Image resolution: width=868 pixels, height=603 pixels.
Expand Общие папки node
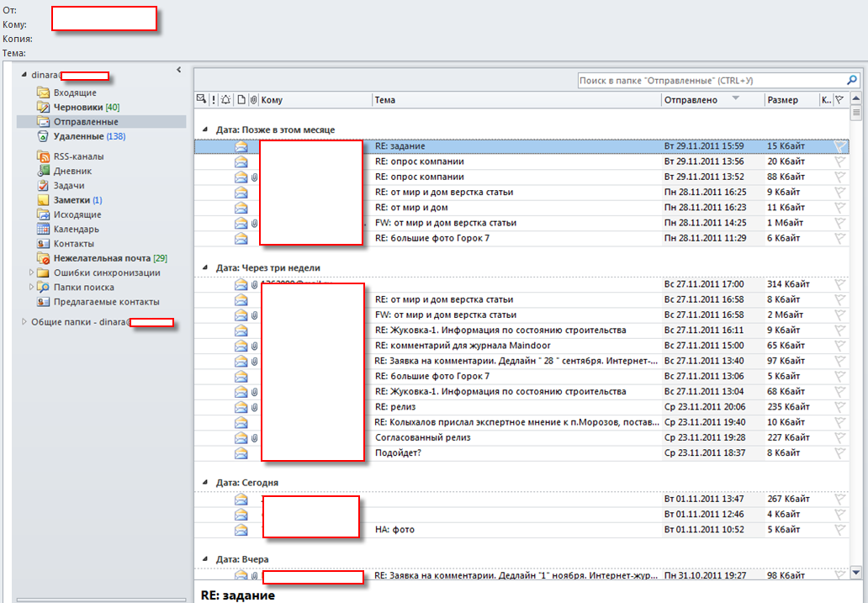coord(24,321)
